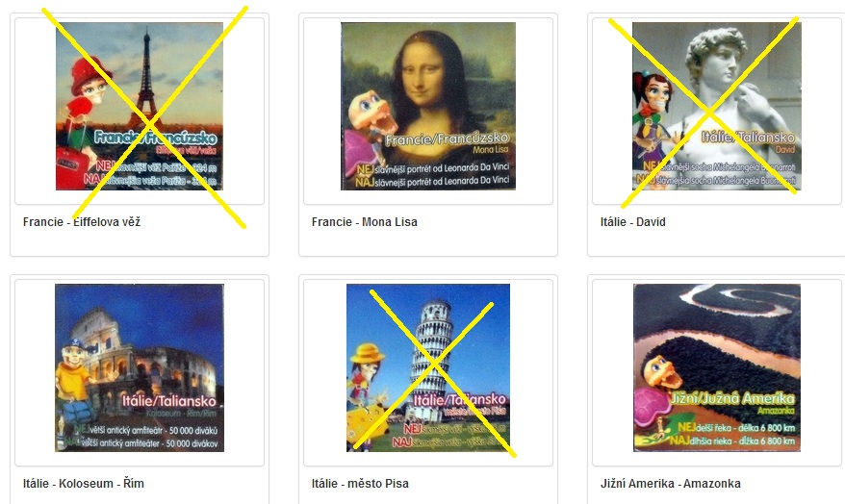The height and width of the screenshot is (504, 845).
Task: Click the 'Itálie - Koloseum - Řím' caption
Action: (84, 484)
